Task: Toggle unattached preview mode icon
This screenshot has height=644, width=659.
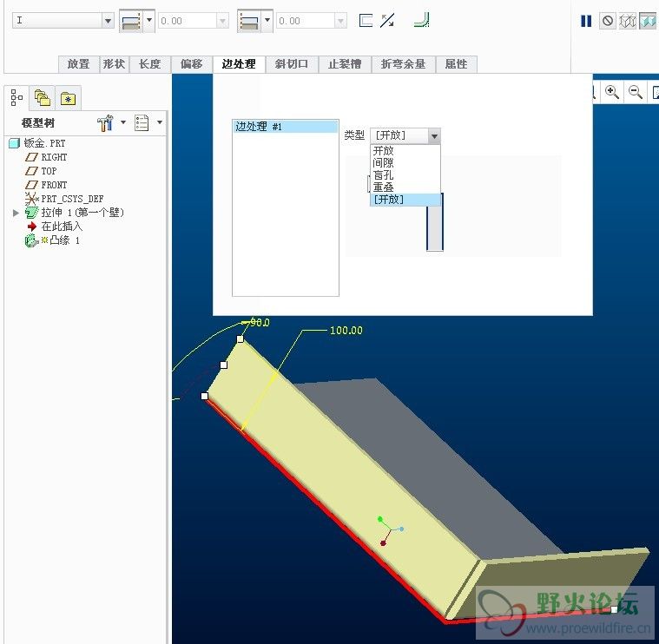Action: point(628,21)
